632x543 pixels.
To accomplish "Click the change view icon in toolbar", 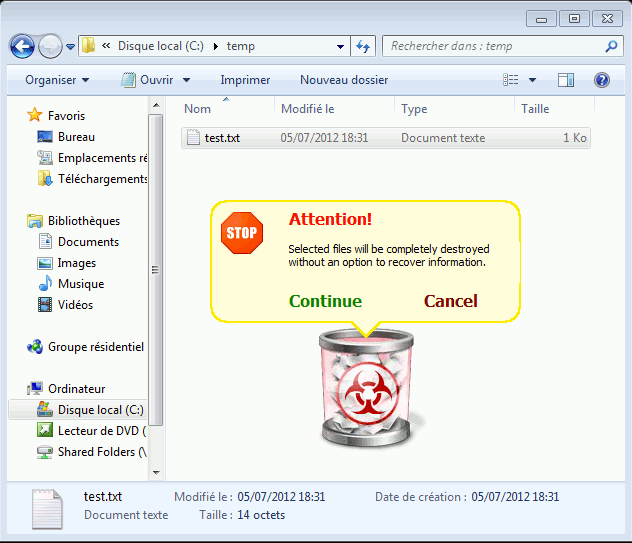I will click(512, 80).
